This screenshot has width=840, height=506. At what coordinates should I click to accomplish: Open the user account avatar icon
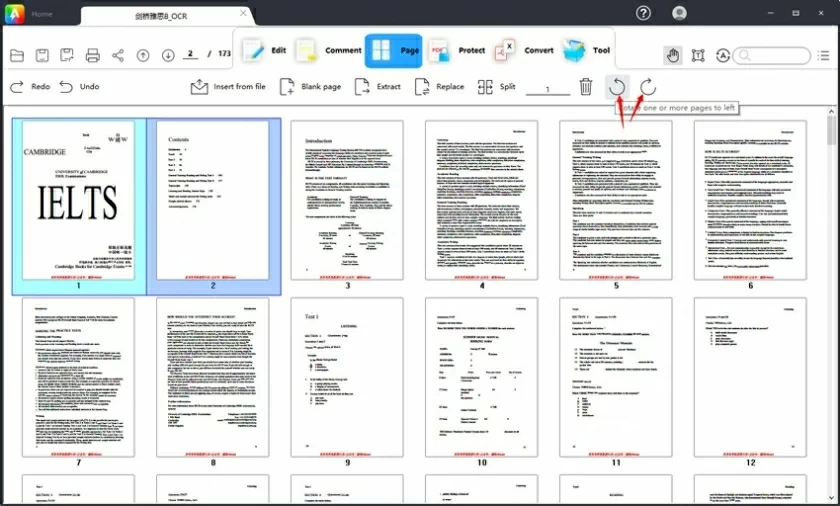pos(679,13)
